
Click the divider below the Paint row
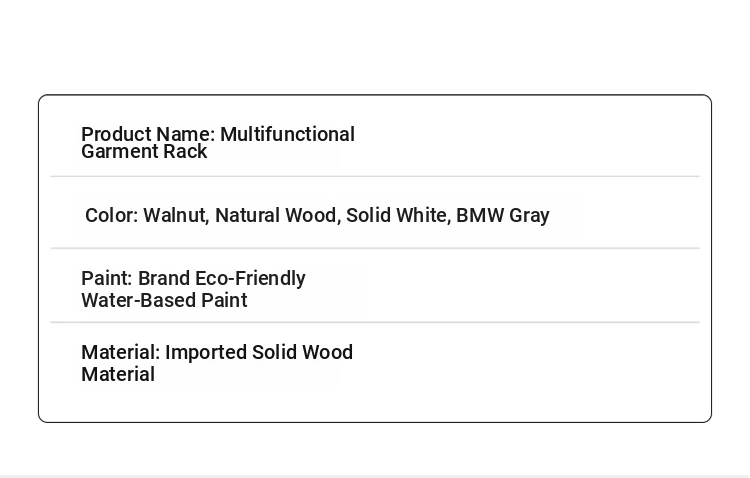click(375, 322)
